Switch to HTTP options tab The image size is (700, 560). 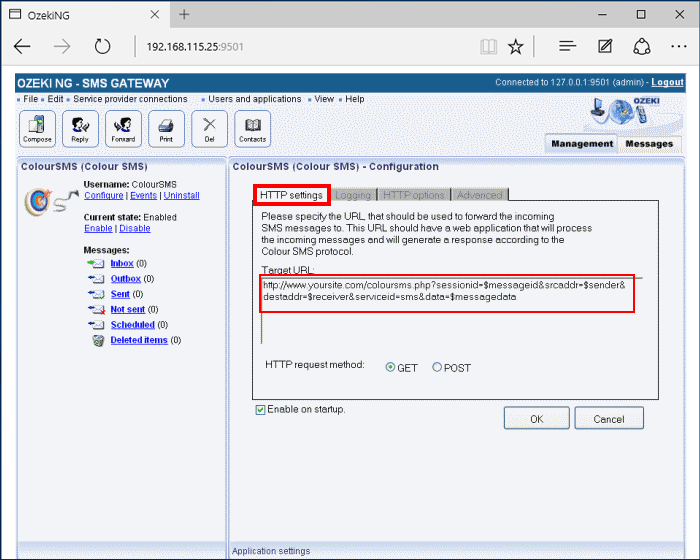pos(414,195)
